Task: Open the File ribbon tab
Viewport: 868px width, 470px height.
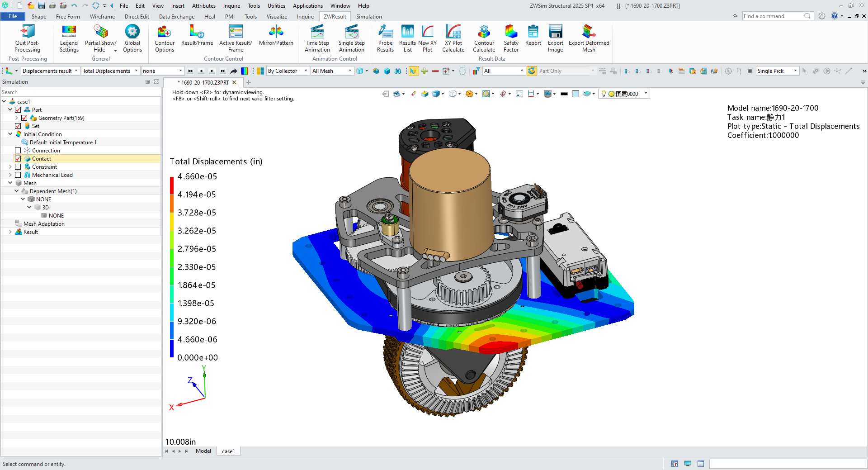Action: tap(13, 16)
